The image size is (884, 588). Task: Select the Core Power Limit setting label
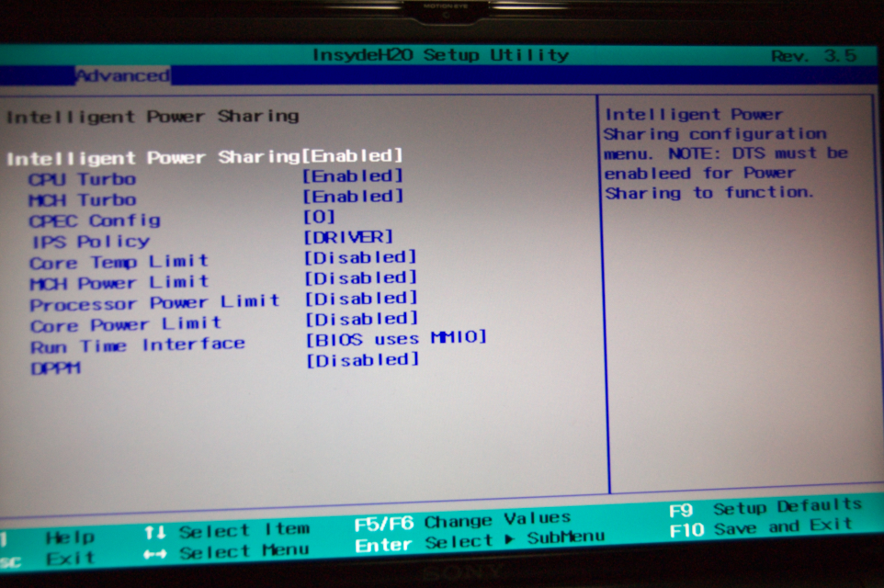(126, 324)
